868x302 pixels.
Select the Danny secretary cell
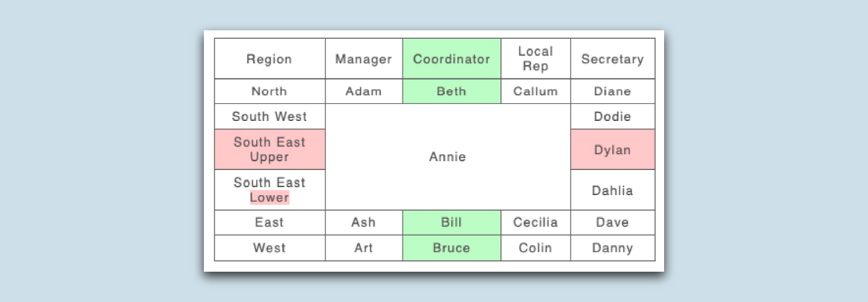point(612,248)
